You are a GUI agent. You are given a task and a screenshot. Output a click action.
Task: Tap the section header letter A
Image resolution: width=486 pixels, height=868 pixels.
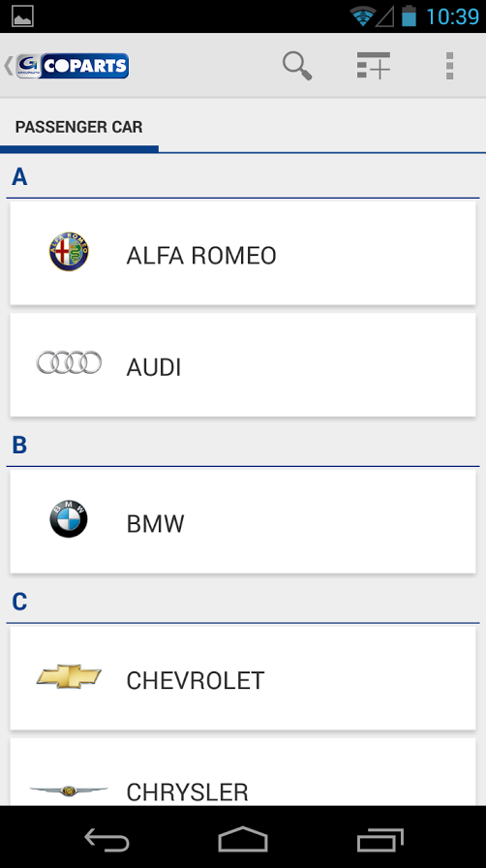pyautogui.click(x=19, y=177)
